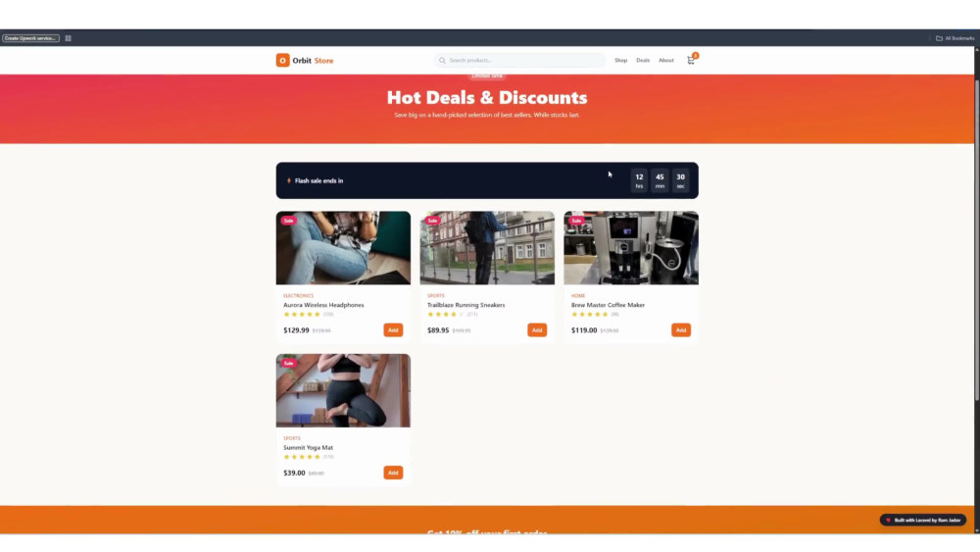Click the Sale badge on coffee maker card
This screenshot has width=980, height=552.
[x=575, y=220]
